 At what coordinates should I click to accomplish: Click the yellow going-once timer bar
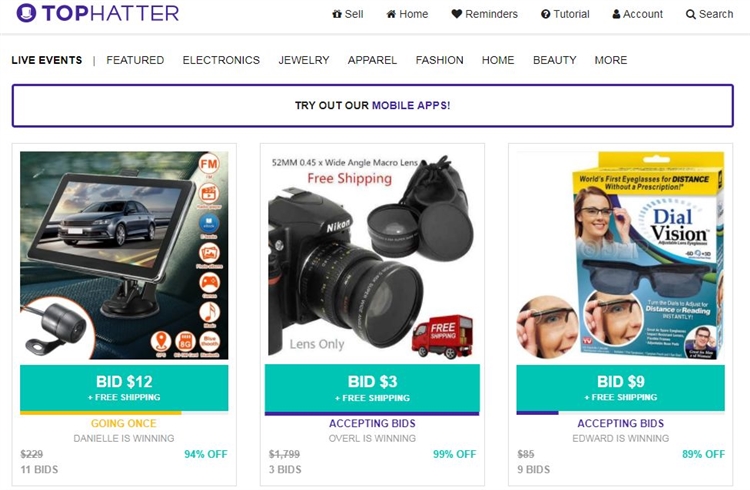point(100,412)
